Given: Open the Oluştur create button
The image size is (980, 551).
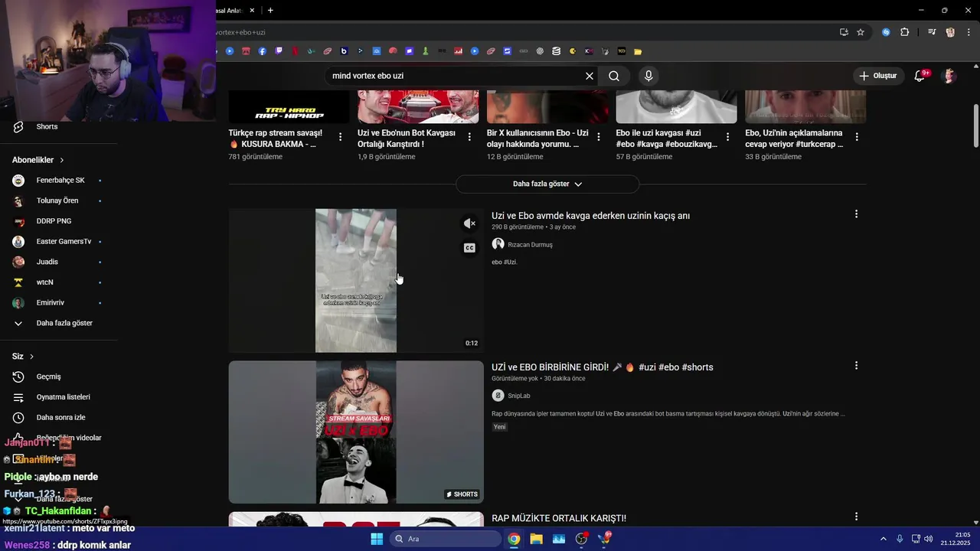Looking at the screenshot, I should click(877, 76).
